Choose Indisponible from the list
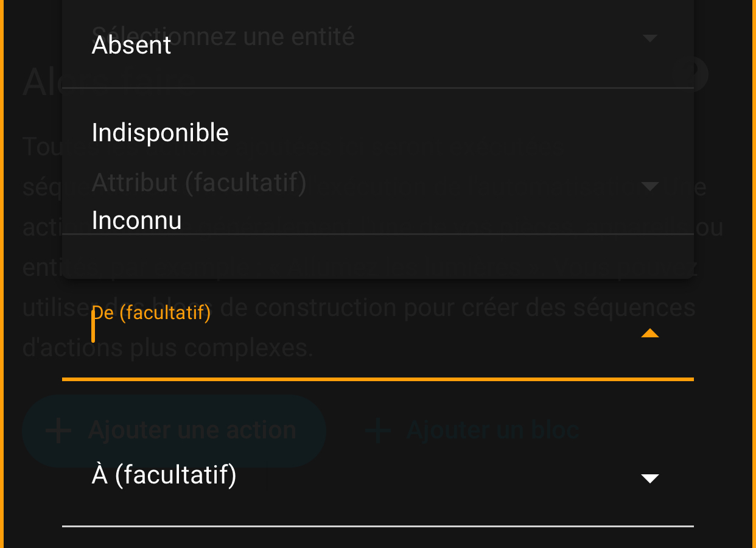Screen dimensions: 756x548 tap(160, 133)
